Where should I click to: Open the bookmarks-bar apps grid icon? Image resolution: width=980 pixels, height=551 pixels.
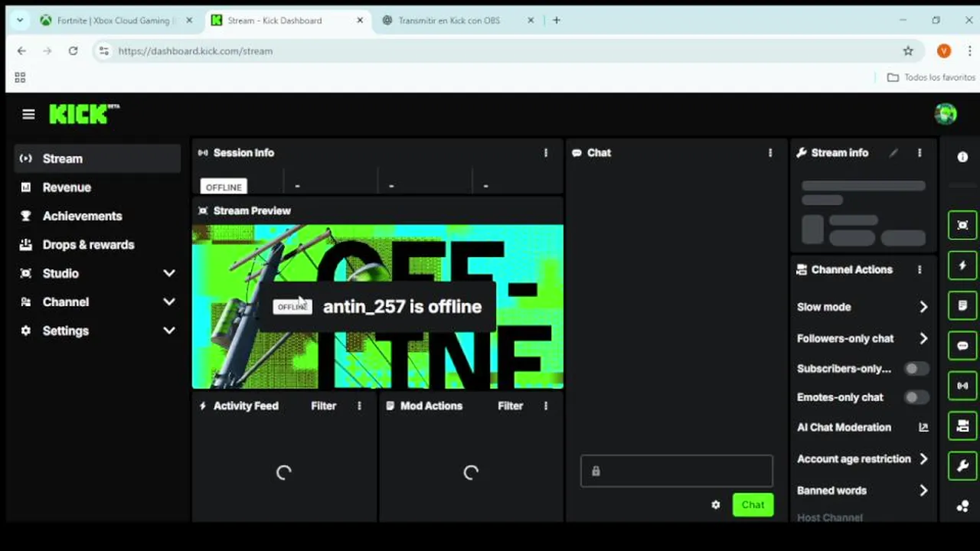pyautogui.click(x=20, y=77)
